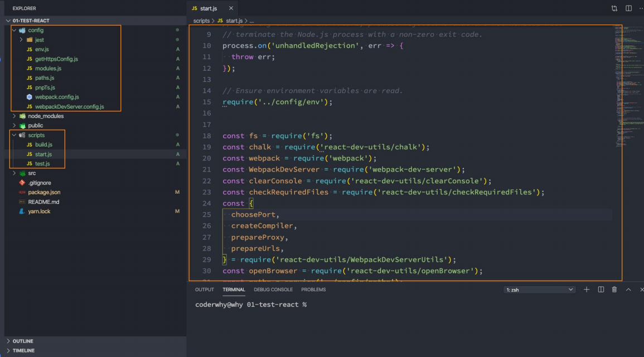Click the JS icon beside pnpTs.js
Screen dimensions: 644x357
29,87
